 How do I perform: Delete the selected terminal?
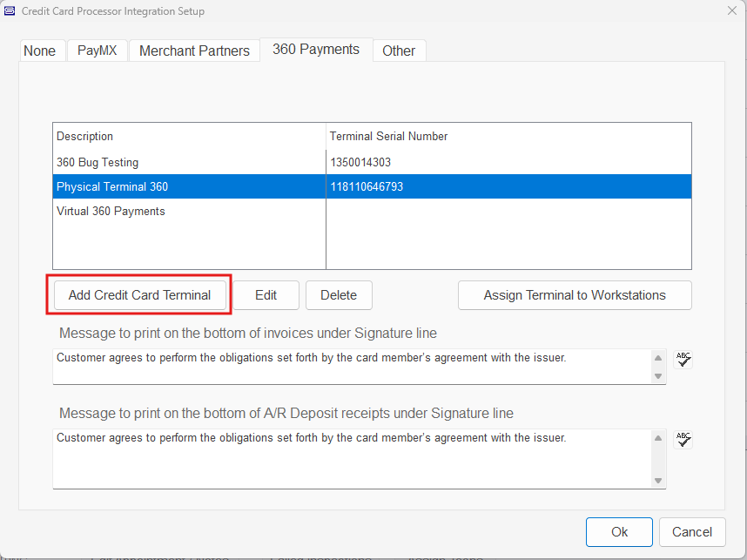pyautogui.click(x=339, y=295)
